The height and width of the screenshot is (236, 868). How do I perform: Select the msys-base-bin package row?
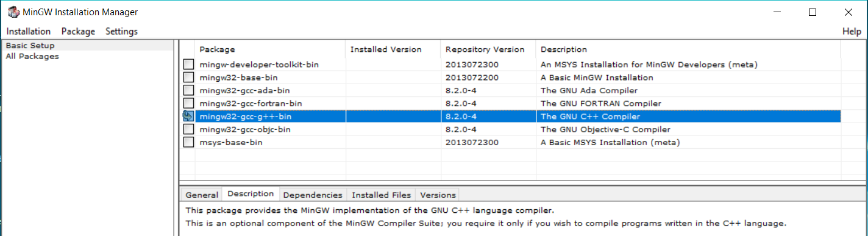[518, 142]
